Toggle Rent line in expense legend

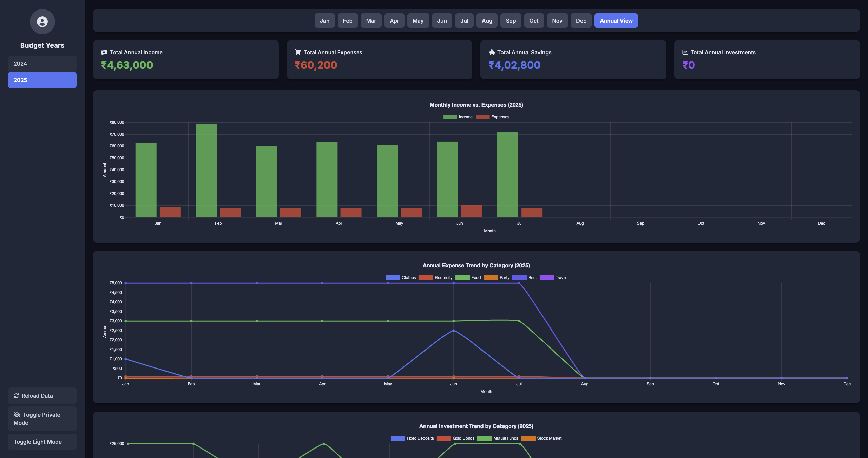pyautogui.click(x=525, y=278)
